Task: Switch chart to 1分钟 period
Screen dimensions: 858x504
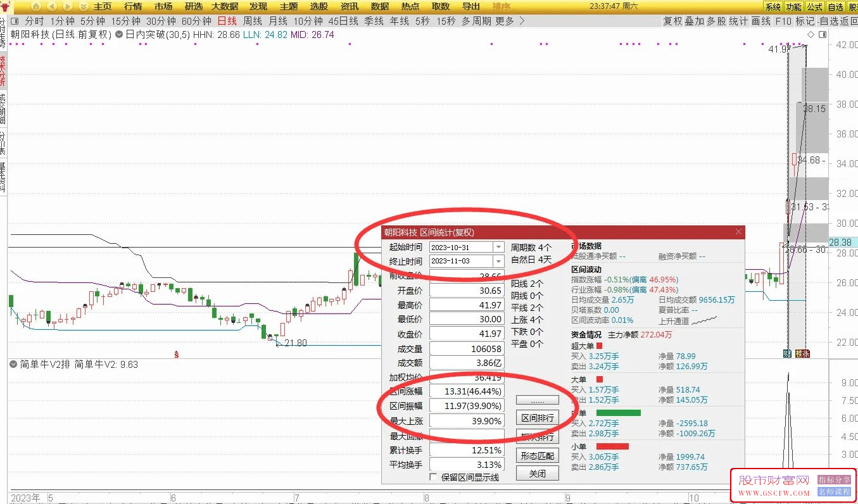Action: 62,21
